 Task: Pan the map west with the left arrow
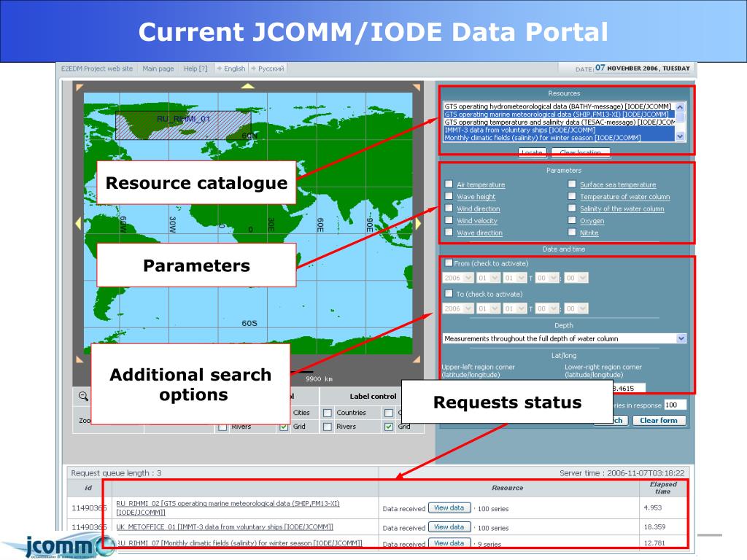pos(79,223)
